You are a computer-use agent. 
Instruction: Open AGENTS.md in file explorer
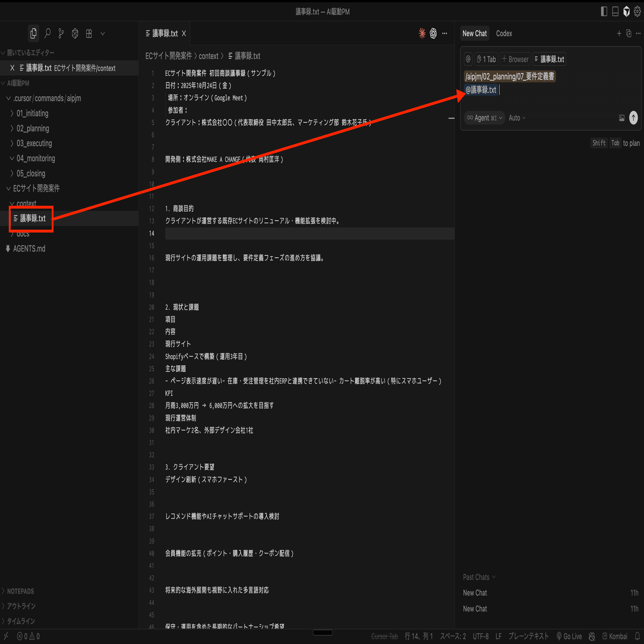[29, 249]
